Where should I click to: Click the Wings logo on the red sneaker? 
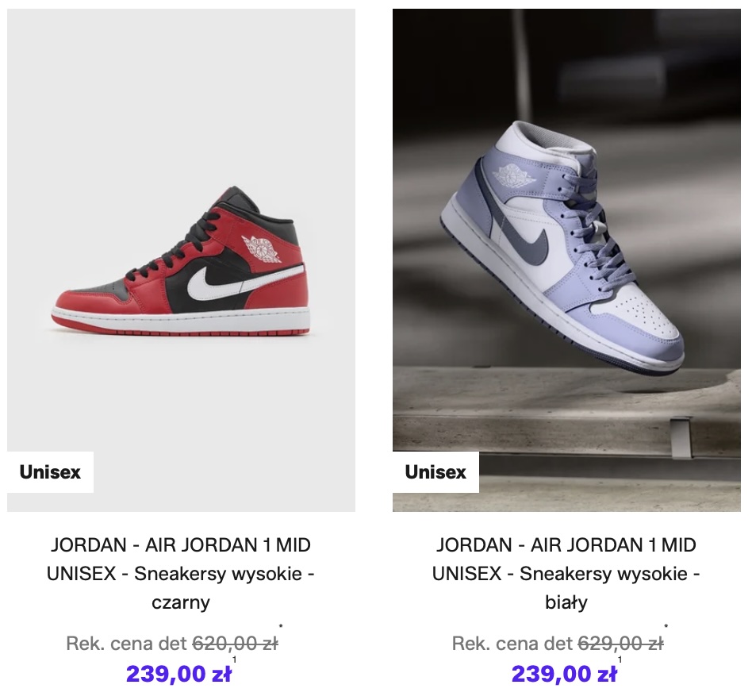click(x=262, y=249)
